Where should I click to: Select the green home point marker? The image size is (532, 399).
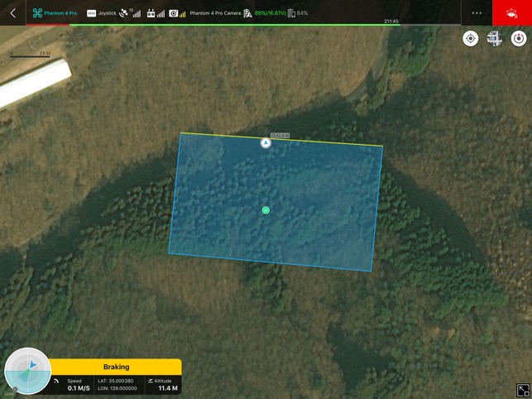266,210
